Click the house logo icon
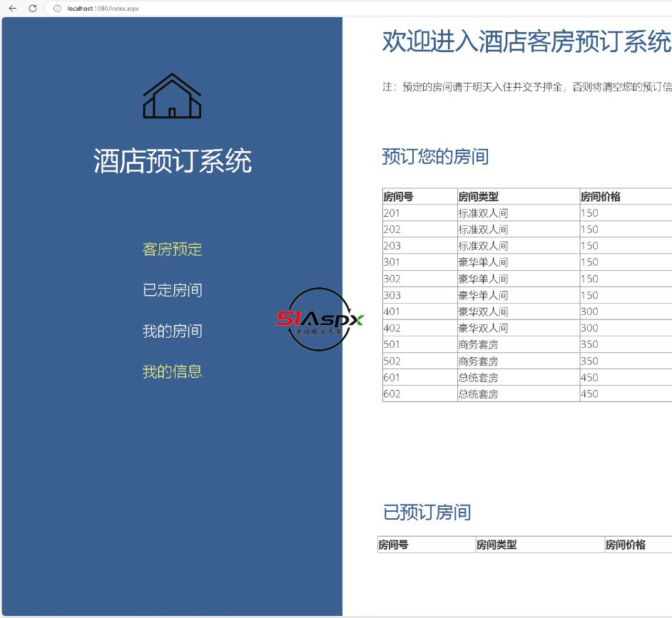 tap(172, 96)
